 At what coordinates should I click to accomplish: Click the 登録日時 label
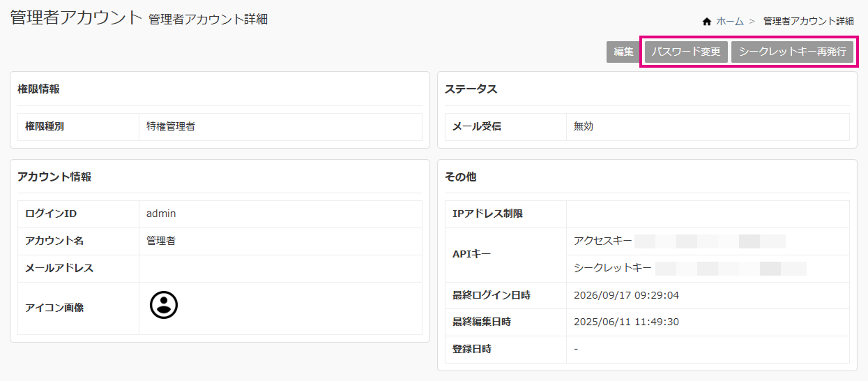(472, 349)
